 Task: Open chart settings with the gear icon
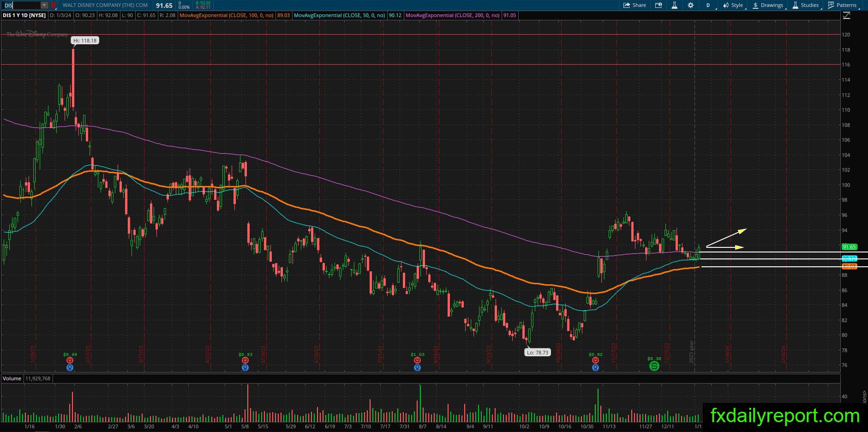[x=690, y=5]
